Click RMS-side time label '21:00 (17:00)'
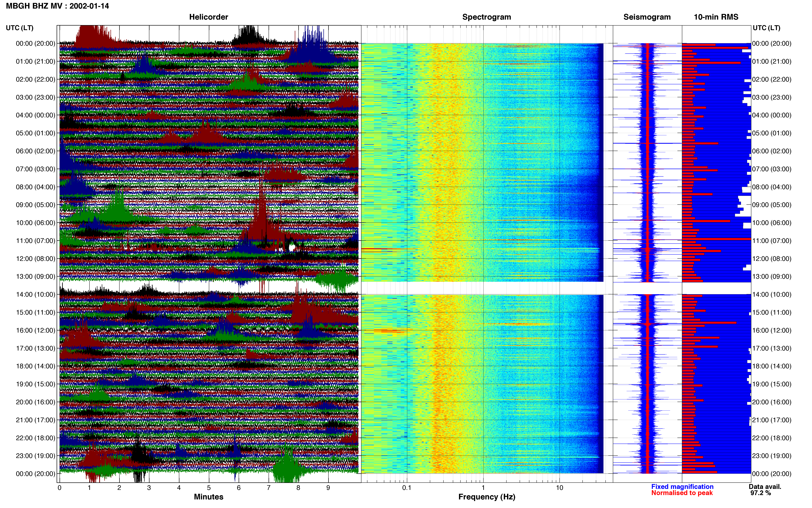This screenshot has width=812, height=508. [772, 420]
